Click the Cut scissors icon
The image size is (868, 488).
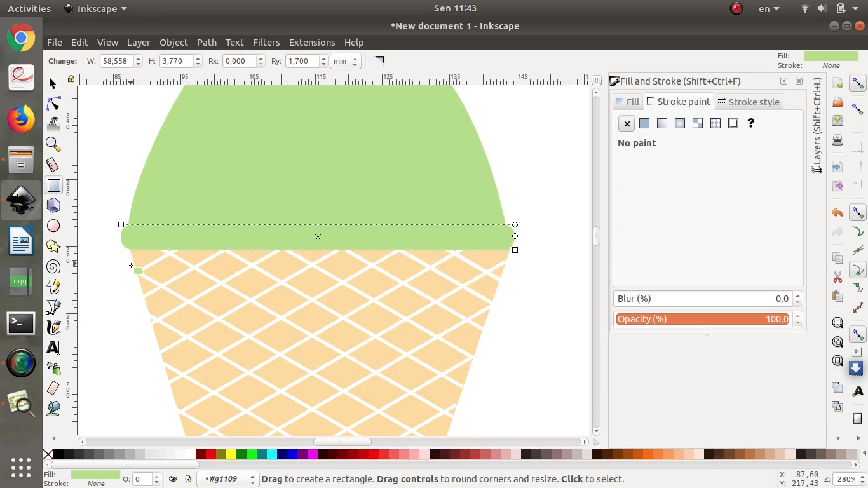pos(837,278)
